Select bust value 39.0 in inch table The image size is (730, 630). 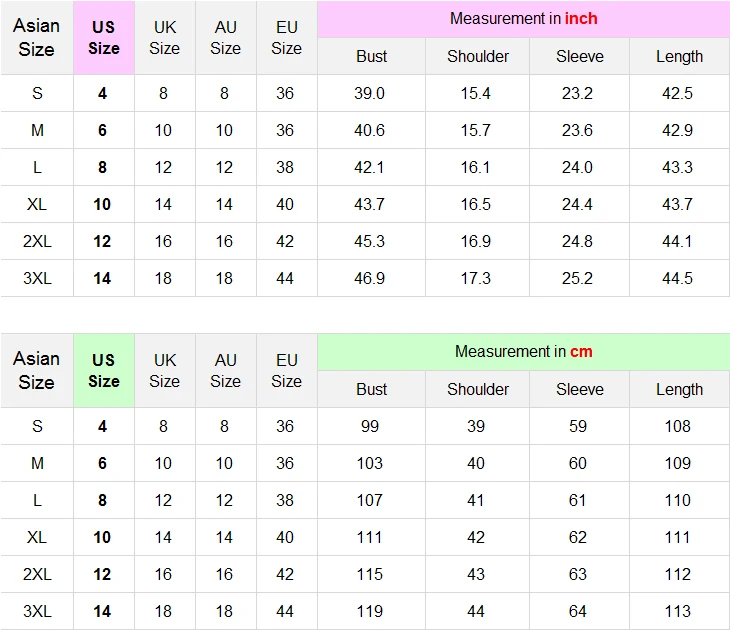coord(369,93)
